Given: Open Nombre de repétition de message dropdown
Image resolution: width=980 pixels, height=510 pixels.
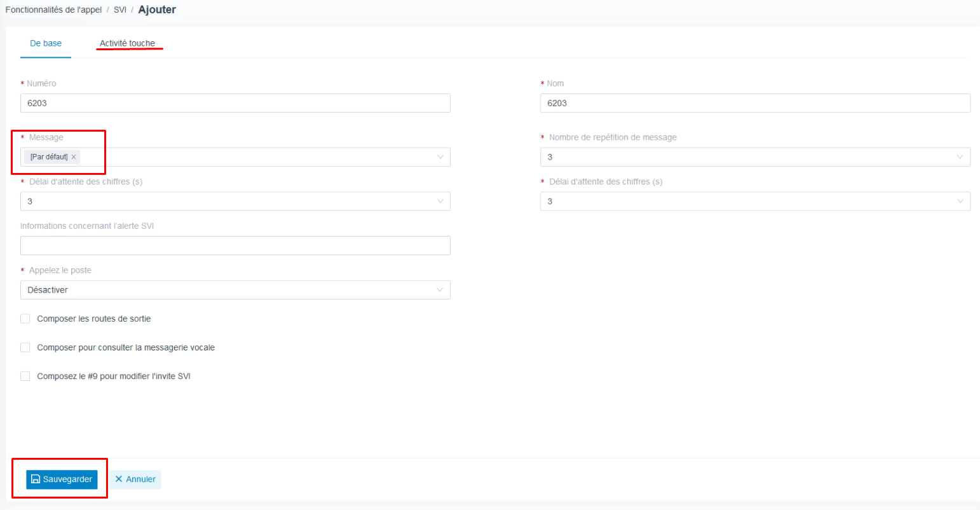Looking at the screenshot, I should click(755, 157).
